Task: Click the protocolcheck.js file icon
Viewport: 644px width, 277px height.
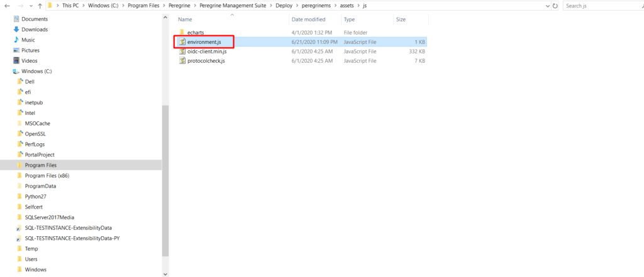Action: click(182, 61)
